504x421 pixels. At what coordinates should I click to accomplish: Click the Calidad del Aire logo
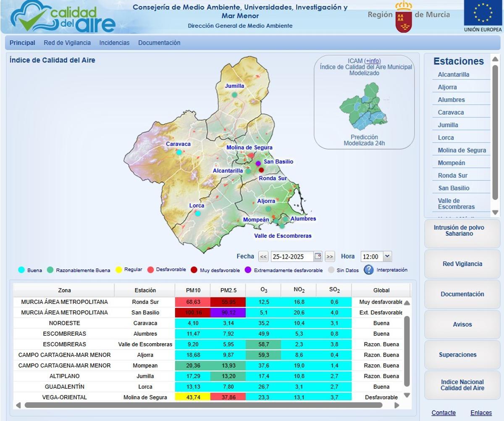pyautogui.click(x=63, y=17)
